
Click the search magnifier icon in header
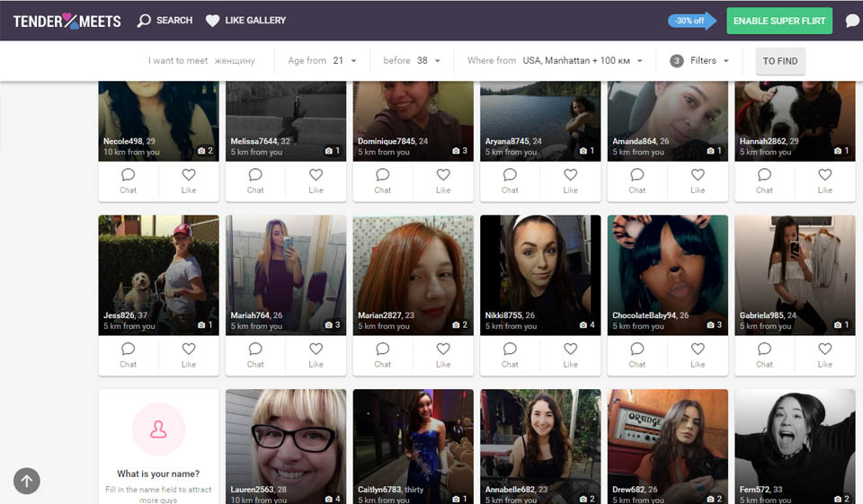tap(144, 21)
